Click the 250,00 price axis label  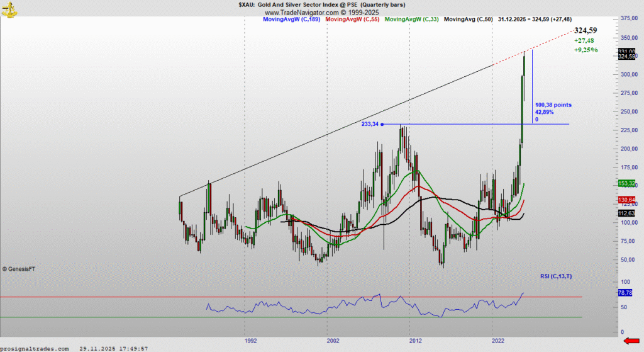coord(629,111)
